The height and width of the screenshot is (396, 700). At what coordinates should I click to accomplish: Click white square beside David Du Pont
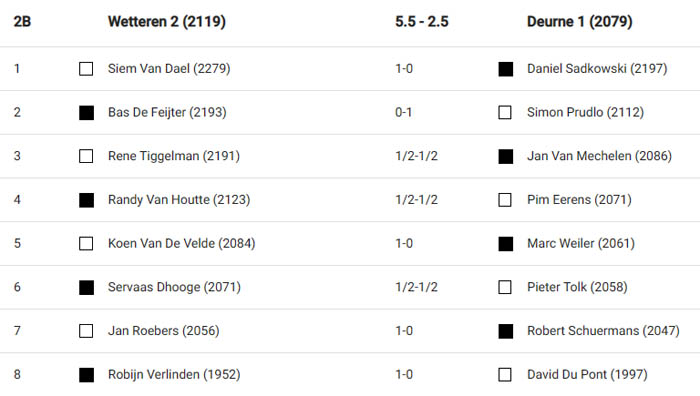pos(505,375)
